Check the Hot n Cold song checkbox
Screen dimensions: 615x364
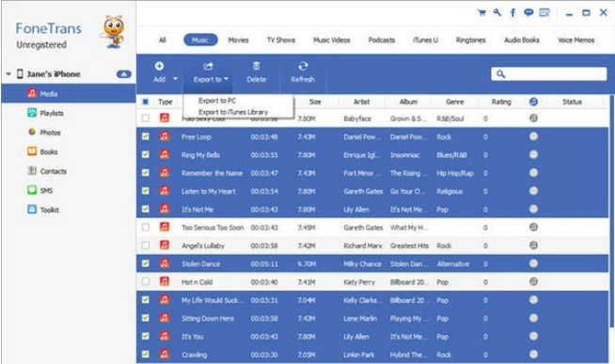coord(146,281)
